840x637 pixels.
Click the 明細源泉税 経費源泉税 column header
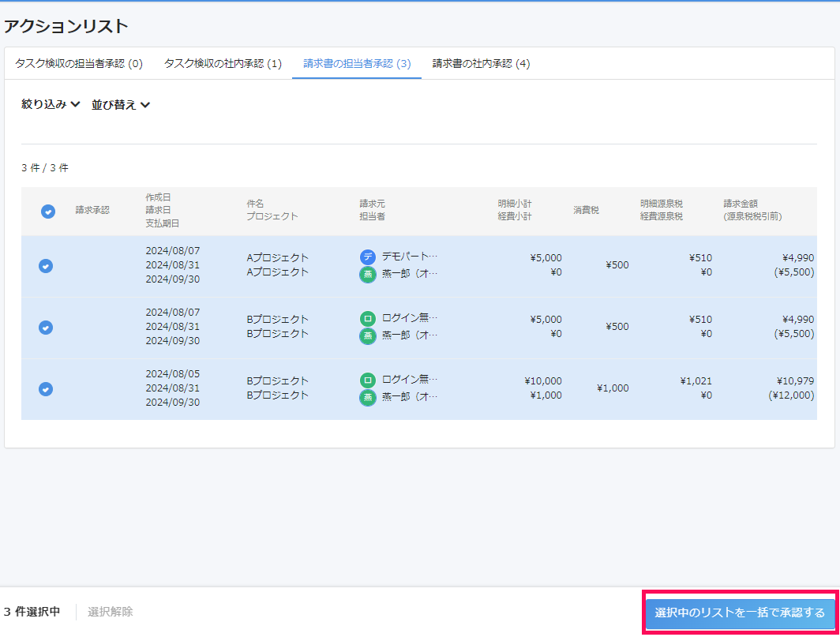(662, 210)
